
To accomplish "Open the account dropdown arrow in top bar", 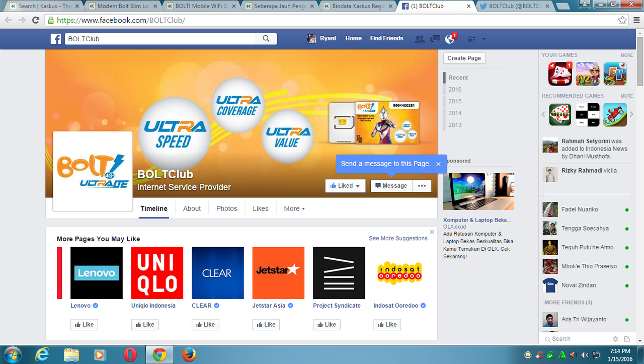I will coord(484,39).
